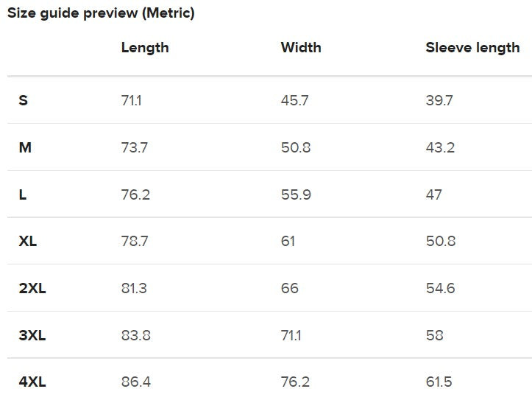Viewport: 532px width, 400px height.
Task: Click the 4XL size row label
Action: click(x=32, y=382)
